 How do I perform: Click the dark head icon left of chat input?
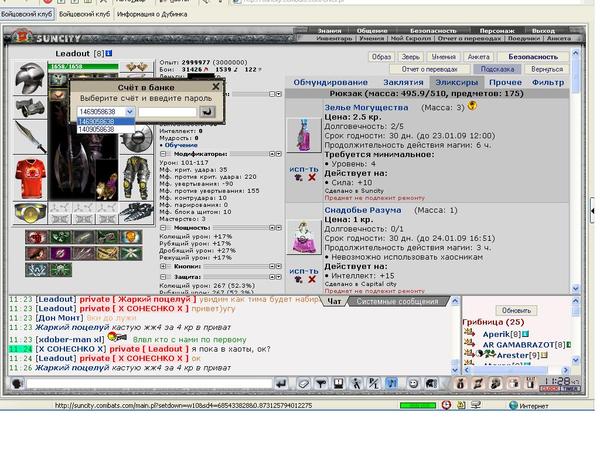pos(17,383)
